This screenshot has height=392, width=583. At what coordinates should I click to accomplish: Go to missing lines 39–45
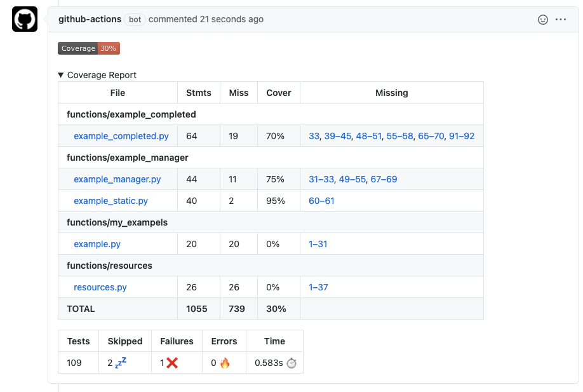click(x=338, y=136)
